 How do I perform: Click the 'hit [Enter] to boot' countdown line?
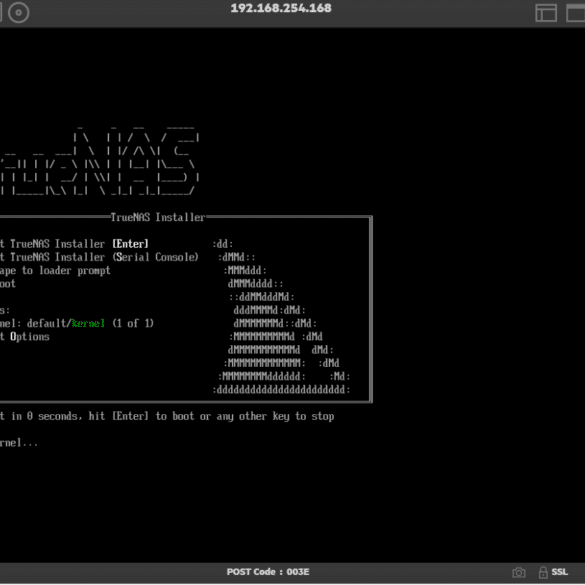[x=167, y=416]
